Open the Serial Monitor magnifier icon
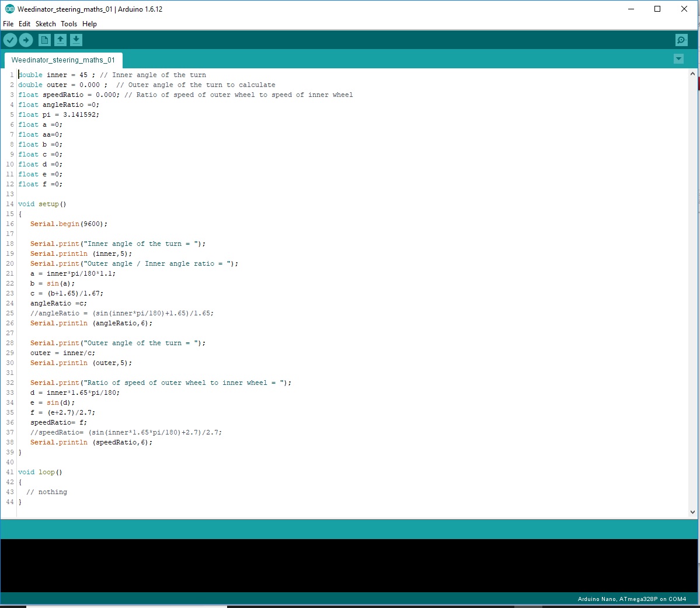 click(x=681, y=40)
